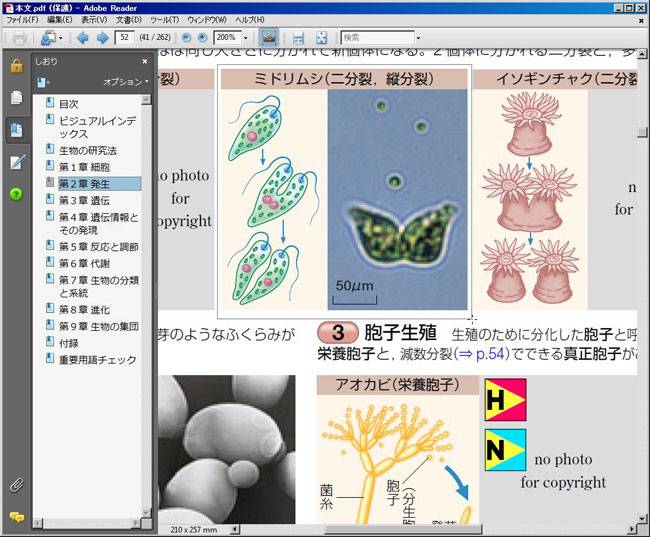Click the fit one full page icon
This screenshot has height=537, width=650.
[321, 38]
